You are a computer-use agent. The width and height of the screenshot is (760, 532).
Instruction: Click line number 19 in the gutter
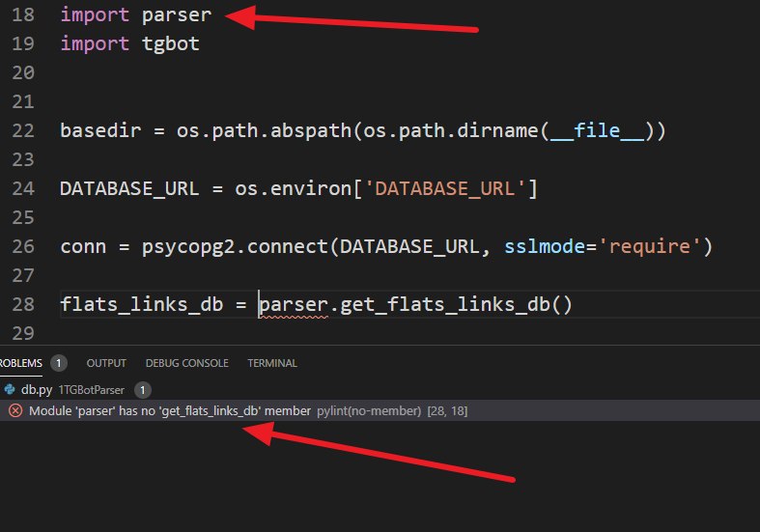click(x=23, y=43)
